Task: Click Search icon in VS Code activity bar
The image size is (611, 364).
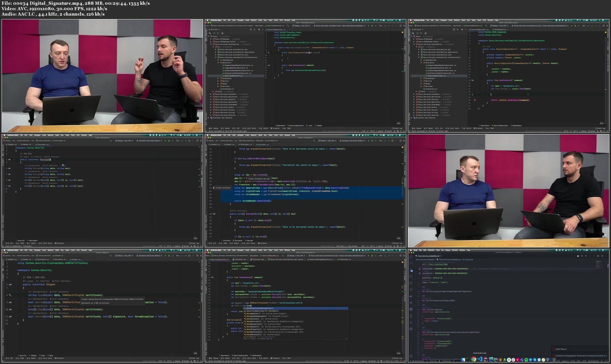Action: point(411,263)
